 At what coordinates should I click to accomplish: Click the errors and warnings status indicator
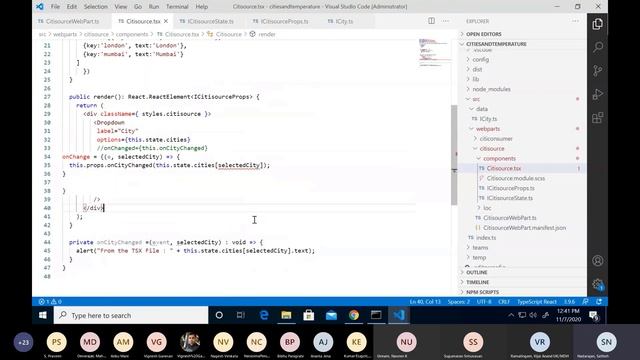point(50,302)
